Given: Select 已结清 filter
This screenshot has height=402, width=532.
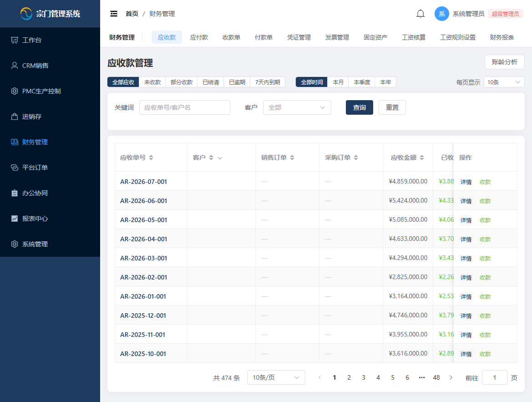Looking at the screenshot, I should pyautogui.click(x=211, y=82).
